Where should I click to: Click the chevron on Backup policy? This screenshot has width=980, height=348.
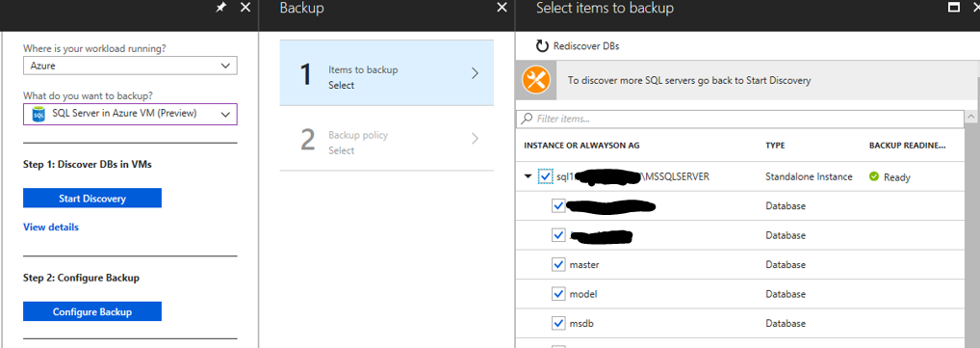[x=475, y=138]
